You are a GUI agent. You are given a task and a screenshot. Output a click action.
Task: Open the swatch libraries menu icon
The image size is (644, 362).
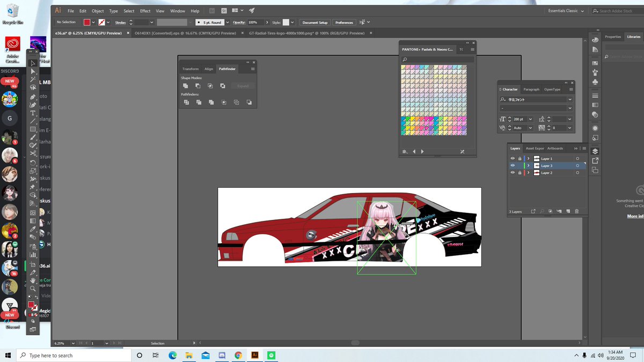(405, 152)
